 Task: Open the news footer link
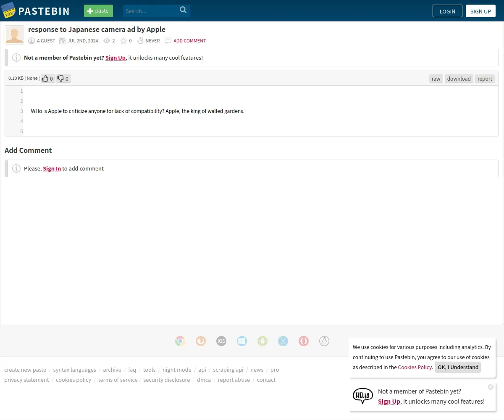257,370
